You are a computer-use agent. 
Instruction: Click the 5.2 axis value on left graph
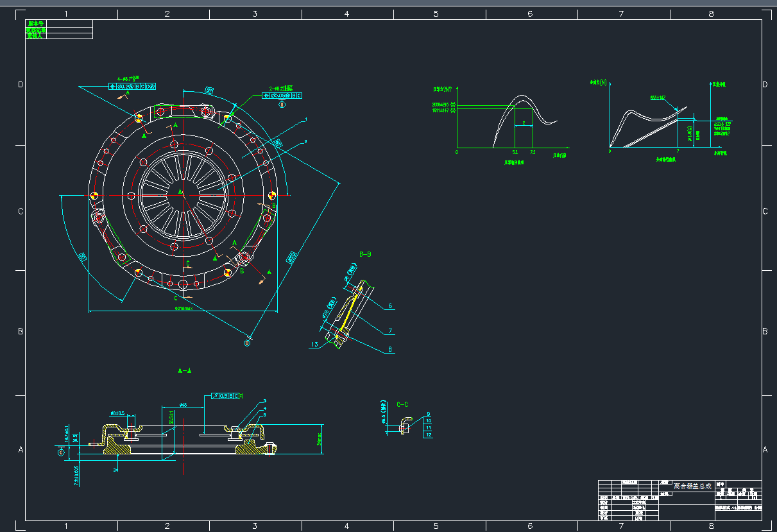tap(515, 153)
